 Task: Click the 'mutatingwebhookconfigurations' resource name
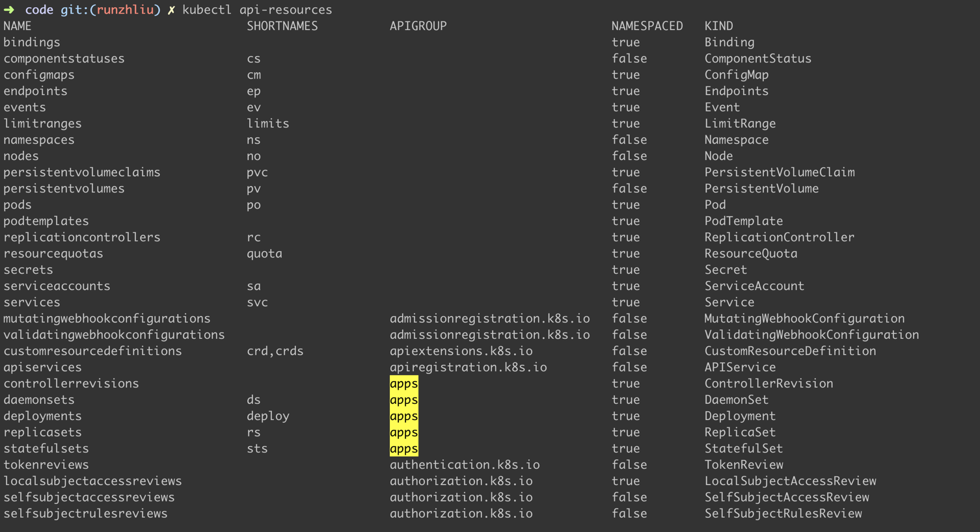(107, 319)
